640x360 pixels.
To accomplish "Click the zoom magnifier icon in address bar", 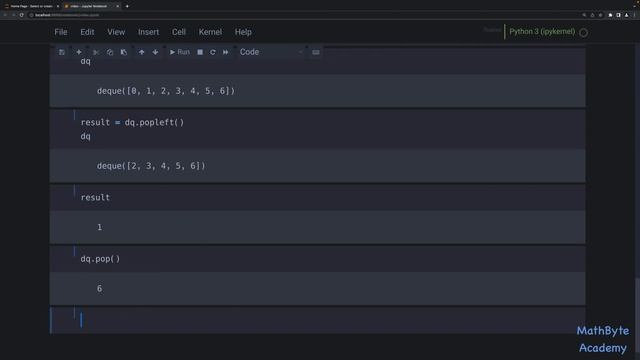I will coord(584,15).
